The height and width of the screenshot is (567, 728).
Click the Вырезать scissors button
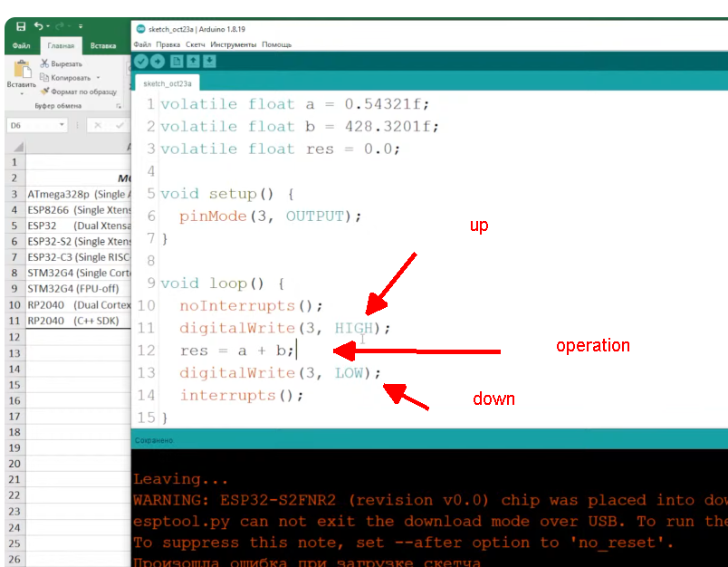pyautogui.click(x=61, y=63)
